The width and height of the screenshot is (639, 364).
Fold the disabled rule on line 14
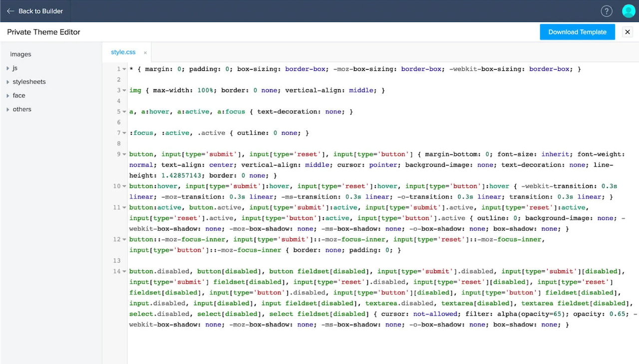tap(124, 272)
